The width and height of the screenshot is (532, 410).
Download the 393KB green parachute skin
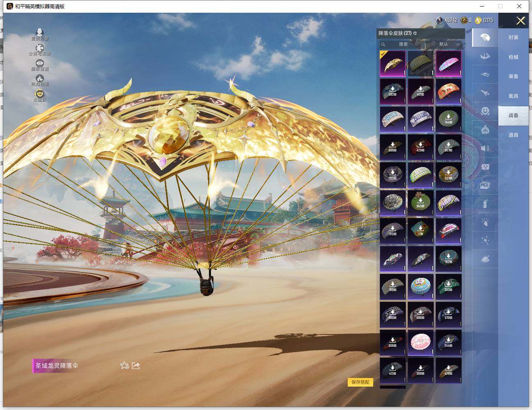pyautogui.click(x=449, y=286)
